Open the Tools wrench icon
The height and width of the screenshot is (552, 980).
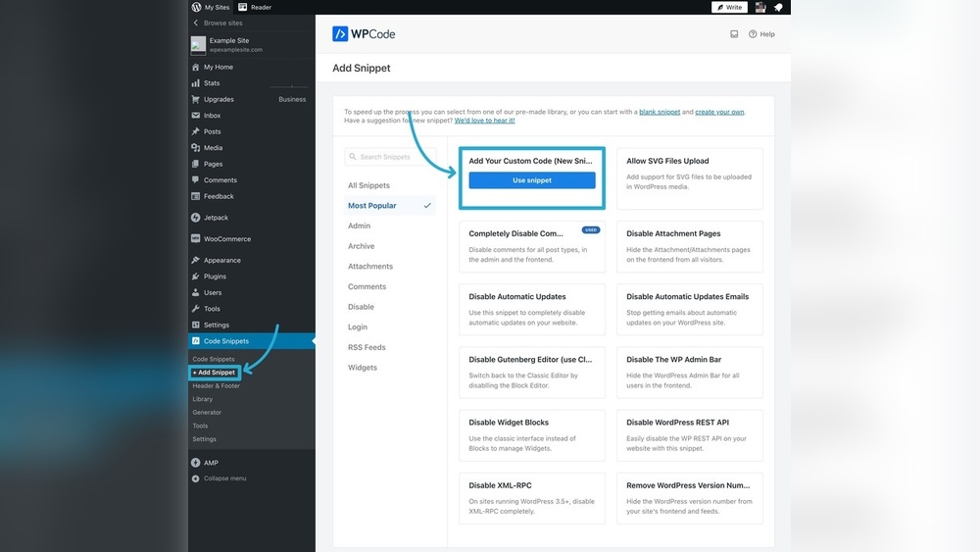point(196,309)
